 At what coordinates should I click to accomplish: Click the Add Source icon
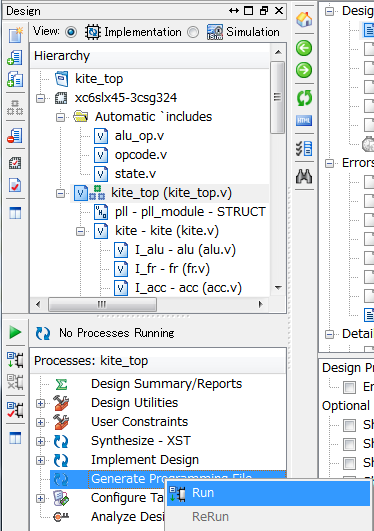(x=15, y=58)
